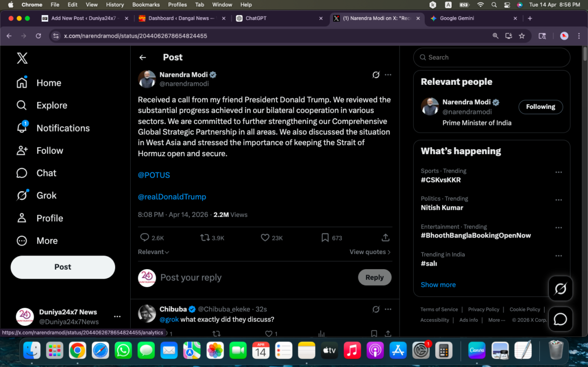
Task: Repost the tweet using the retweet icon
Action: coord(205,237)
